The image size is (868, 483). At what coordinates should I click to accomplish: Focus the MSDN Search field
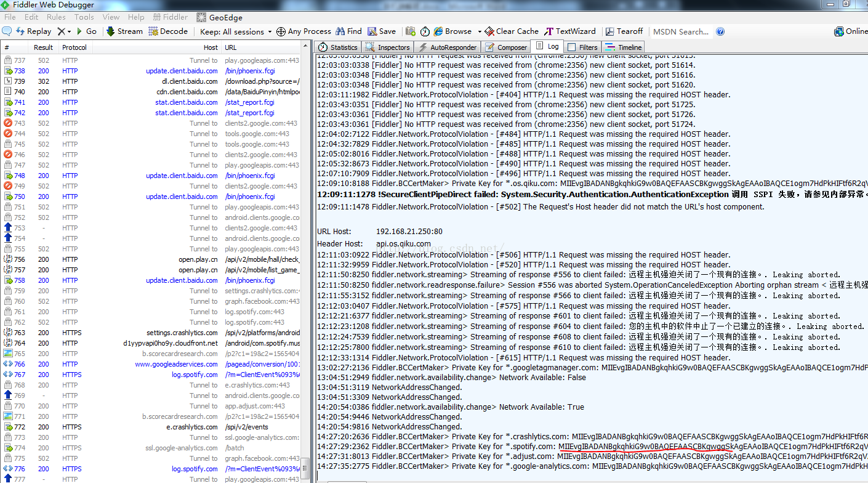pyautogui.click(x=681, y=31)
